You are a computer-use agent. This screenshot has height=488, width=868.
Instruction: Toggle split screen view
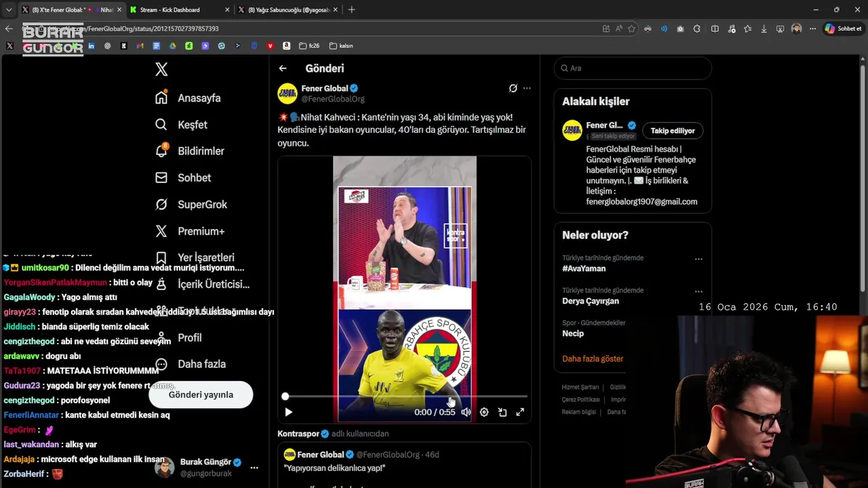(715, 28)
